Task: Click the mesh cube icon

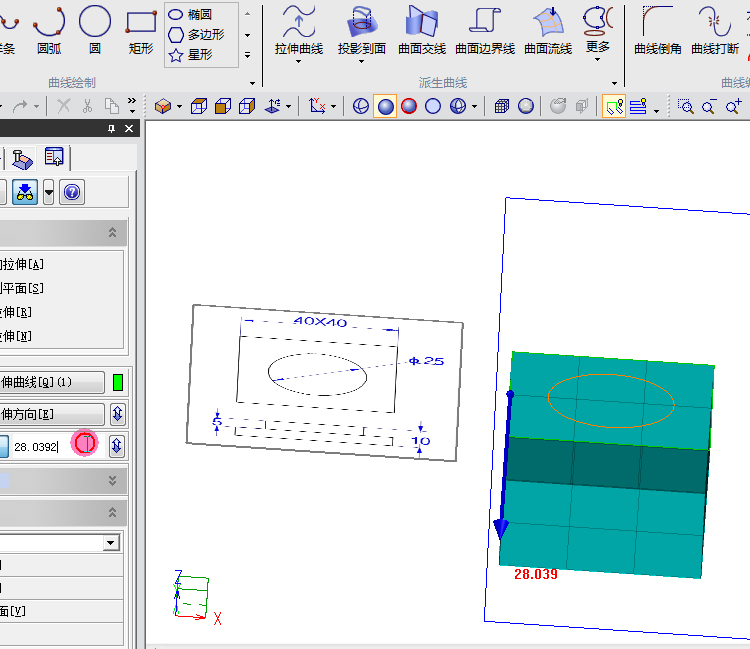Action: [502, 106]
